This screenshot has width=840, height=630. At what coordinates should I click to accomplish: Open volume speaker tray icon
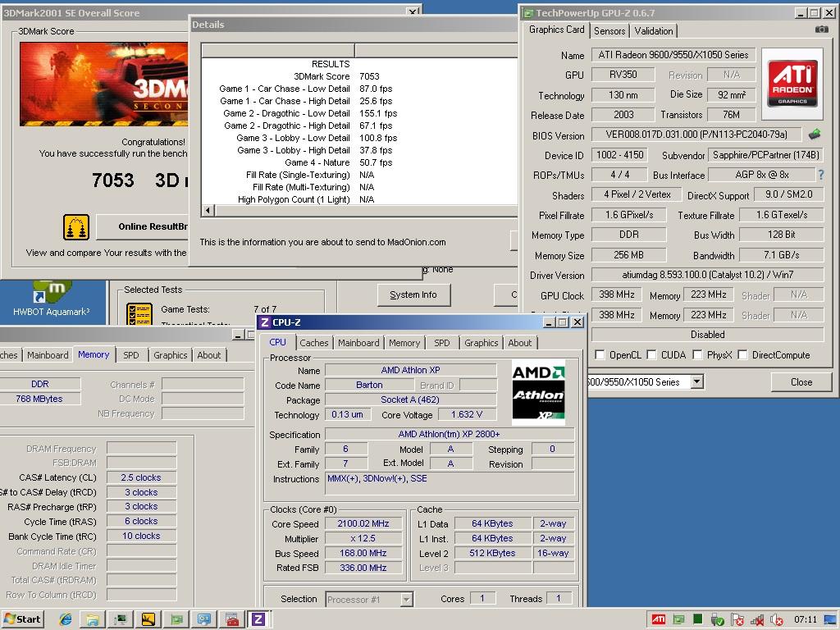pos(777,620)
